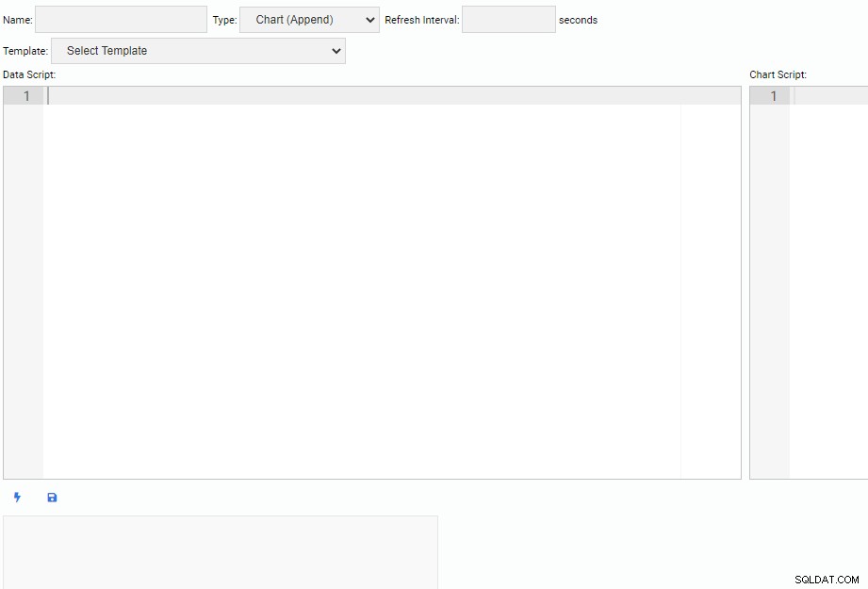
Task: Open the Type dropdown showing Chart (Append)
Action: [309, 20]
